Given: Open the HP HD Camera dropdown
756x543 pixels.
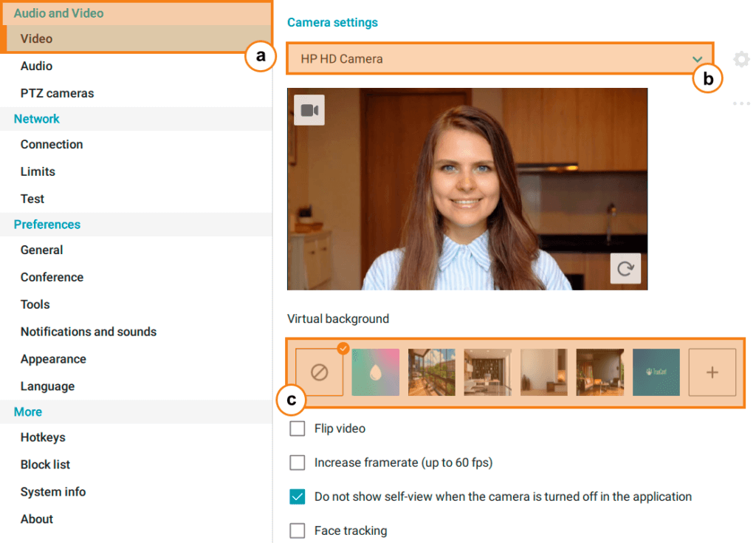Looking at the screenshot, I should click(500, 59).
